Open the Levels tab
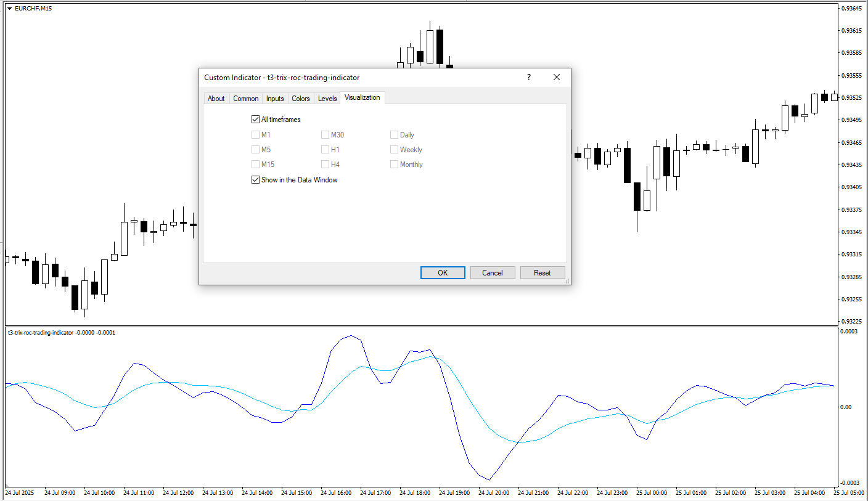 tap(327, 99)
